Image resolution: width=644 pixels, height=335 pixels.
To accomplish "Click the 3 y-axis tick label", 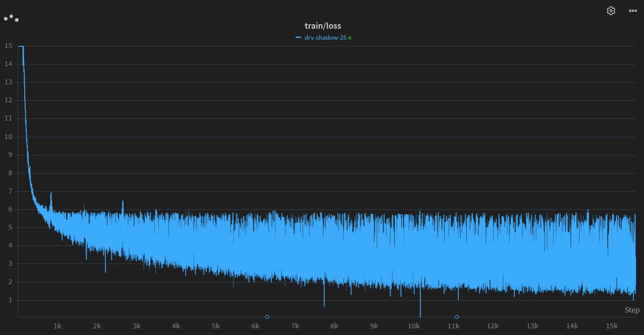I will click(10, 264).
